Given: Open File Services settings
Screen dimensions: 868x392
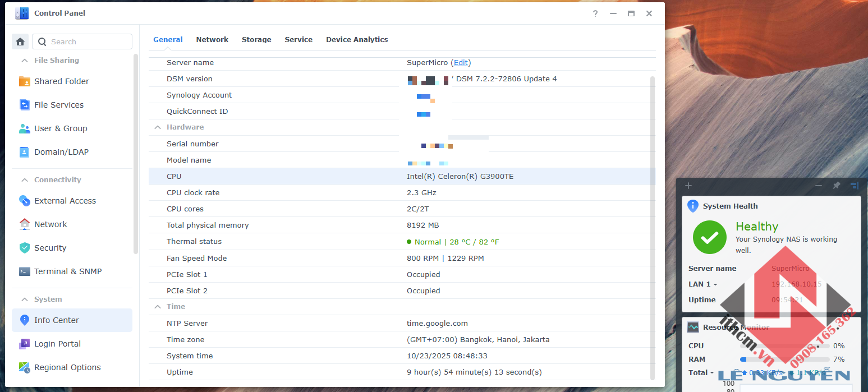Looking at the screenshot, I should (x=58, y=105).
